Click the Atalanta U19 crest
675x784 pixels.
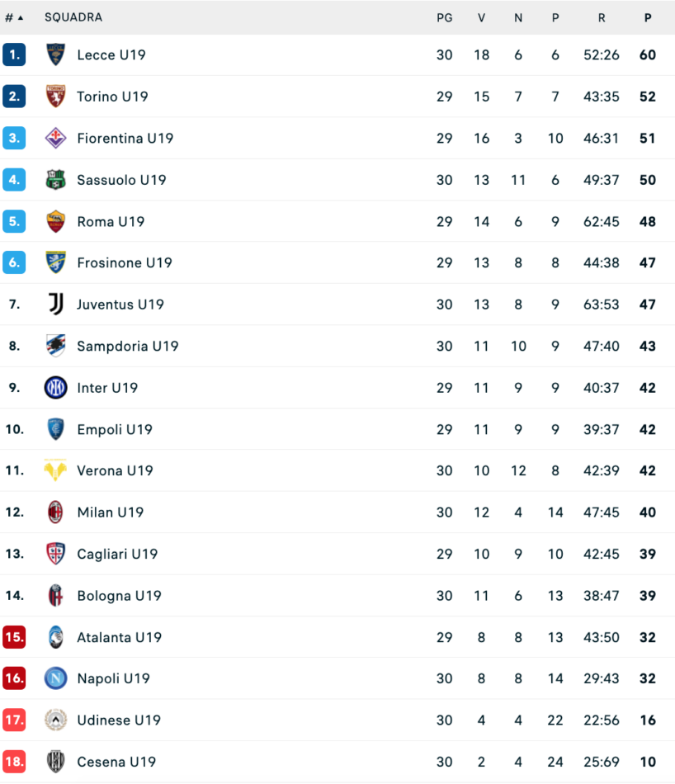(x=55, y=637)
